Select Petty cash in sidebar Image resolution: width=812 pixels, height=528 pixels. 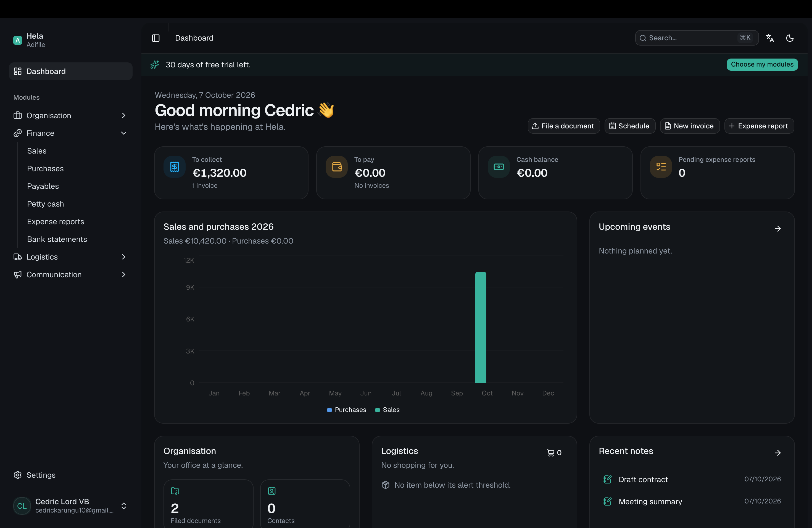click(45, 204)
